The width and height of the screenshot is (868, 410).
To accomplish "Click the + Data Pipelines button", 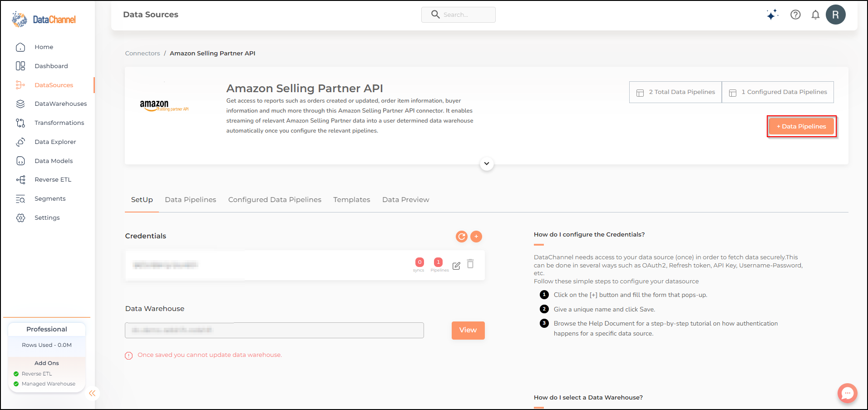I will [x=801, y=126].
